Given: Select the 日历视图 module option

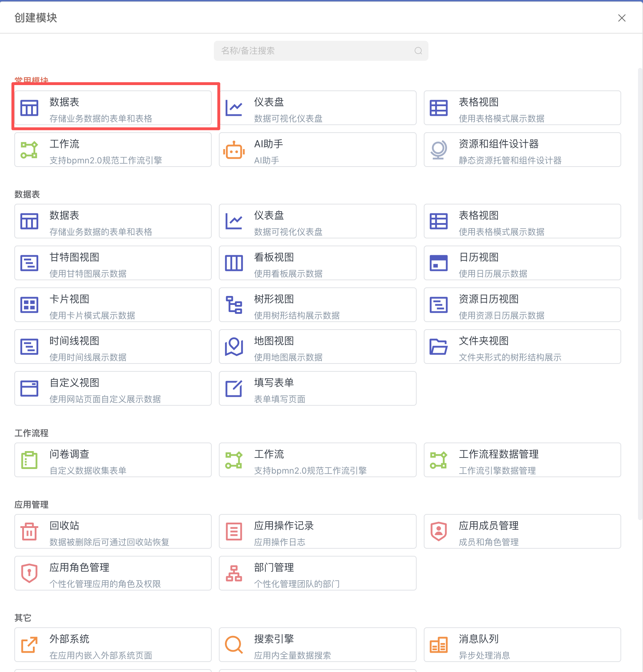Looking at the screenshot, I should [522, 263].
